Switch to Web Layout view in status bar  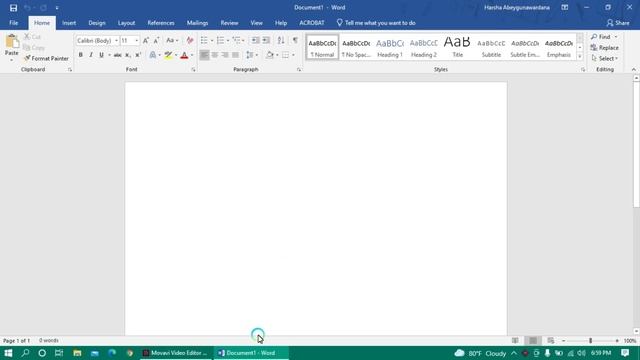(551, 340)
